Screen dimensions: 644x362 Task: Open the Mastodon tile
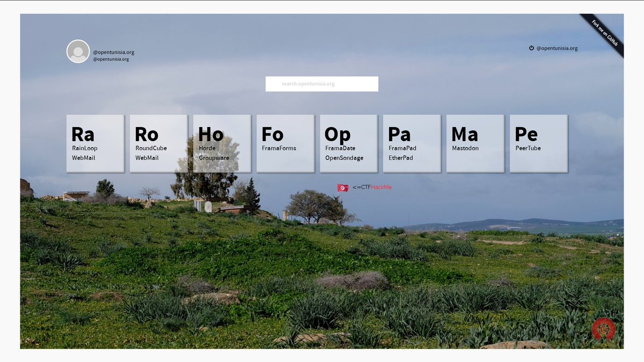pos(475,143)
